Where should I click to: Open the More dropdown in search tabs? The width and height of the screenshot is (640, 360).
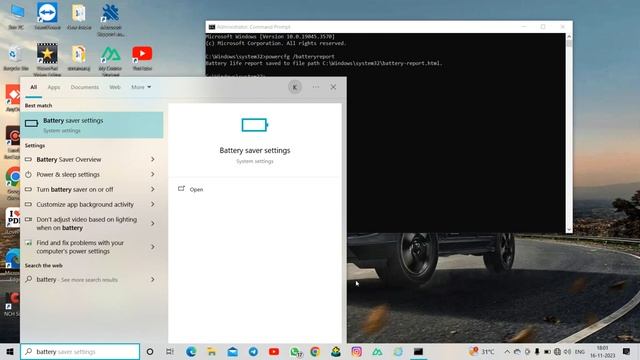coord(141,87)
